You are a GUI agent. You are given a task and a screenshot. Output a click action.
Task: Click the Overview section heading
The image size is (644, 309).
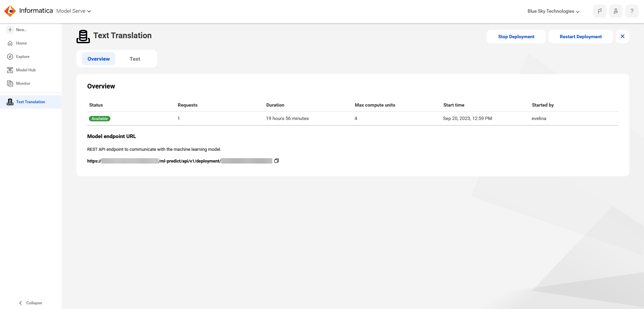click(x=101, y=86)
